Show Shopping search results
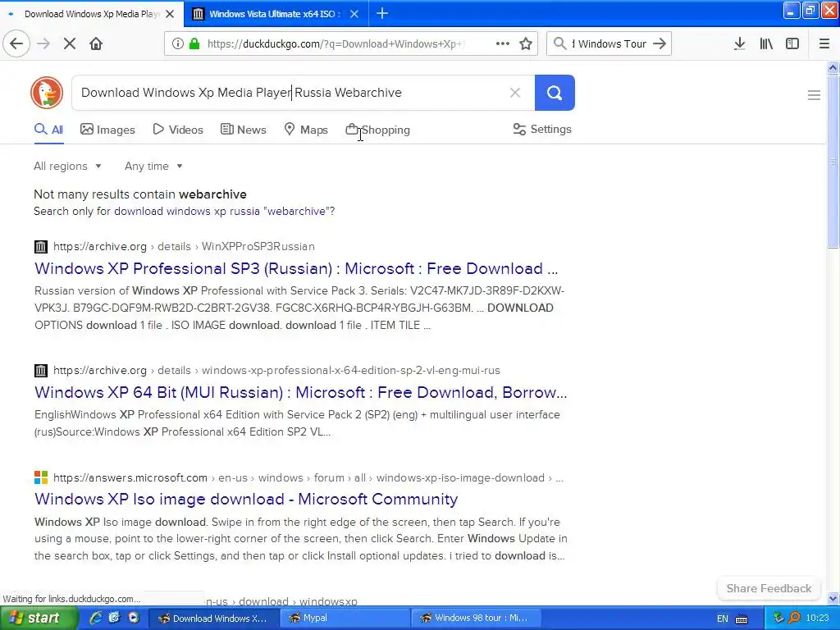This screenshot has width=840, height=630. tap(377, 130)
